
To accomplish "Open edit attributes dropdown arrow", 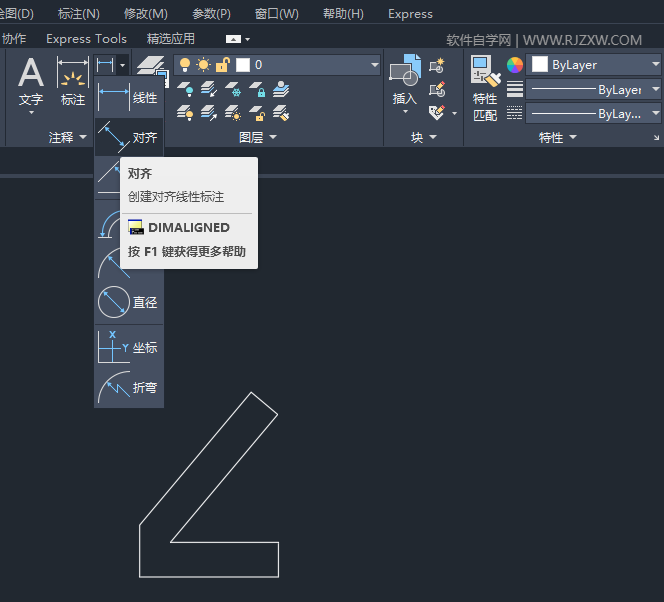I will [x=454, y=113].
